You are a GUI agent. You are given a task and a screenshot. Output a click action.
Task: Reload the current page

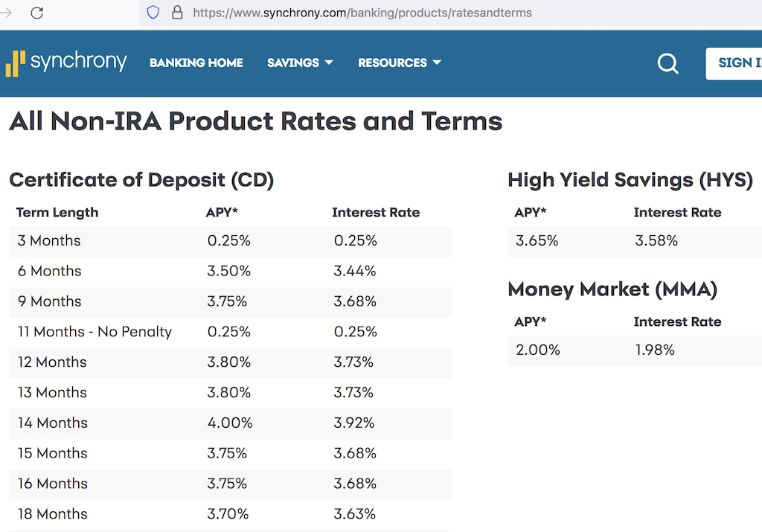point(36,12)
